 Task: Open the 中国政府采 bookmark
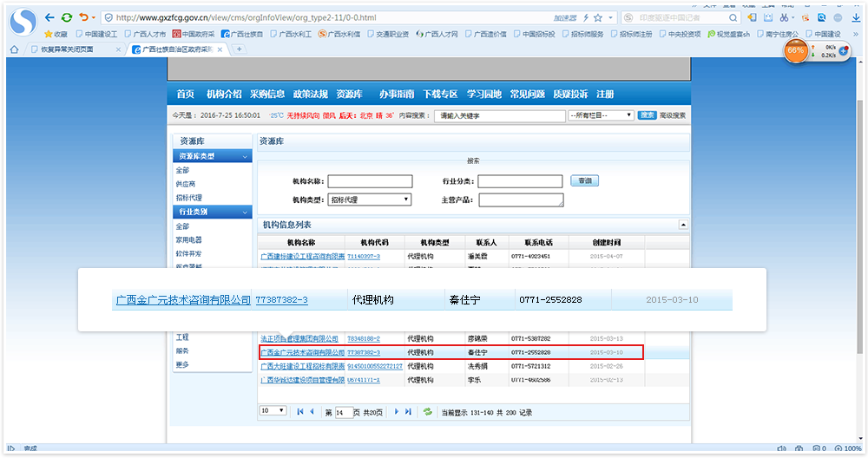click(194, 34)
